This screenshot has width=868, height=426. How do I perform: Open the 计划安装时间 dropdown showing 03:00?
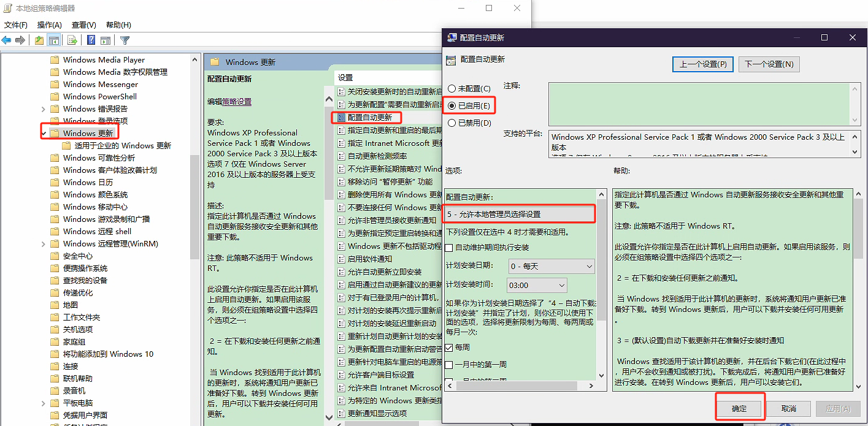[537, 285]
